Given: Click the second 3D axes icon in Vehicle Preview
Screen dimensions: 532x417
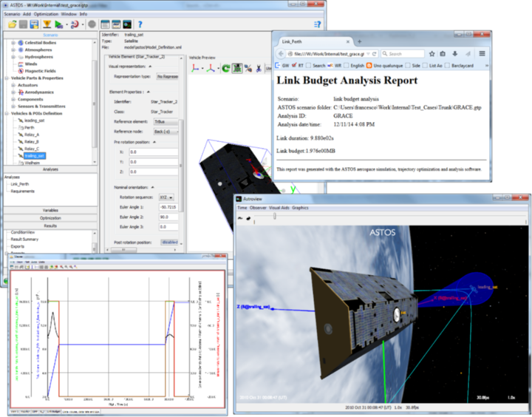Looking at the screenshot, I should click(x=211, y=68).
